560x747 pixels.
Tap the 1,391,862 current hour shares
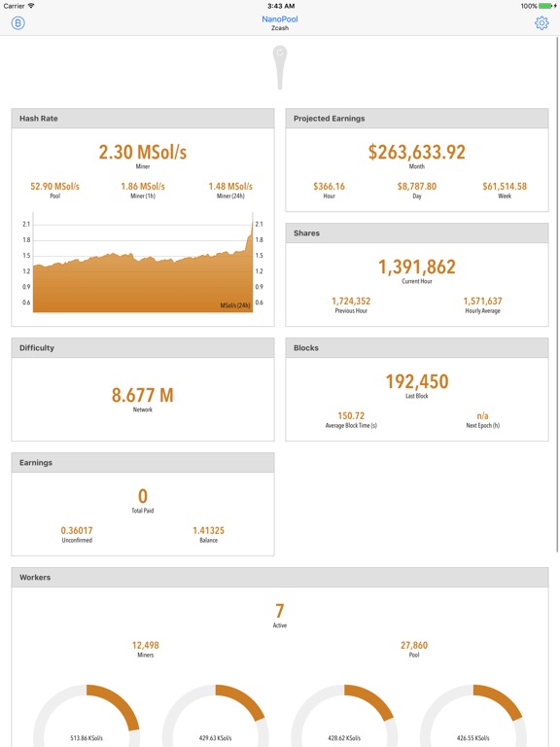pyautogui.click(x=417, y=267)
